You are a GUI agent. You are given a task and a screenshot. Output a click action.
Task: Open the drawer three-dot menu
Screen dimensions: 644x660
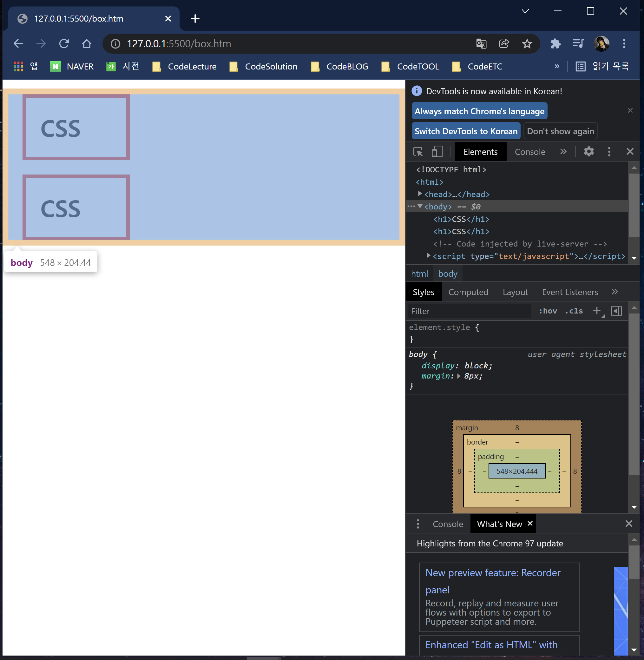point(418,524)
